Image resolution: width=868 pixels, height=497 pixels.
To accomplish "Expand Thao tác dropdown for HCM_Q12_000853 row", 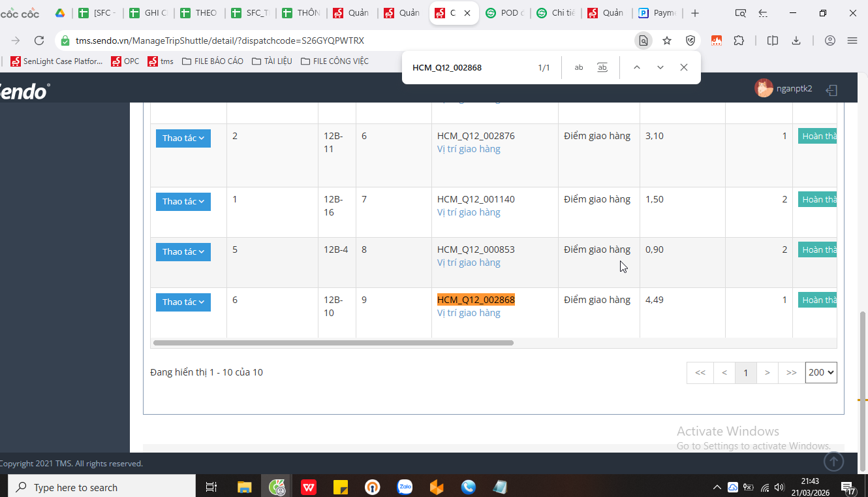I will (x=183, y=252).
